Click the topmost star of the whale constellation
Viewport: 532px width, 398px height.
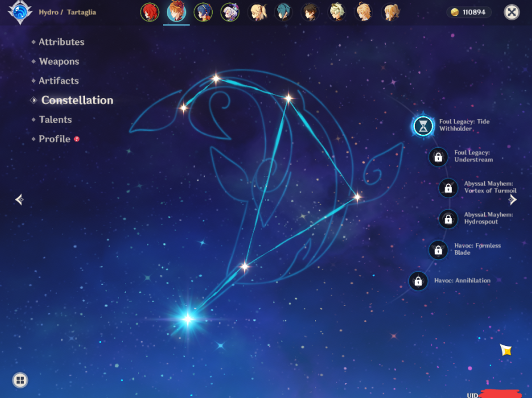pyautogui.click(x=216, y=79)
